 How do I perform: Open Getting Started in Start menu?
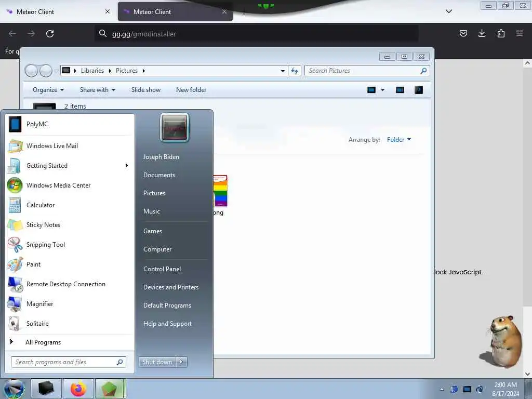click(x=70, y=166)
